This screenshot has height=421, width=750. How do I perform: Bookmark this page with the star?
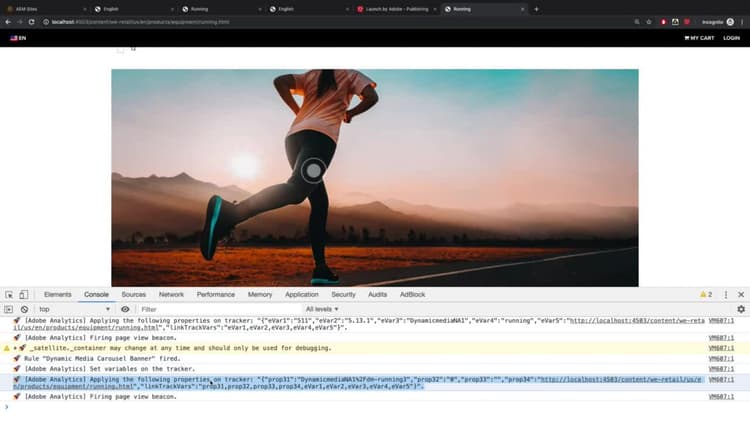[x=649, y=22]
